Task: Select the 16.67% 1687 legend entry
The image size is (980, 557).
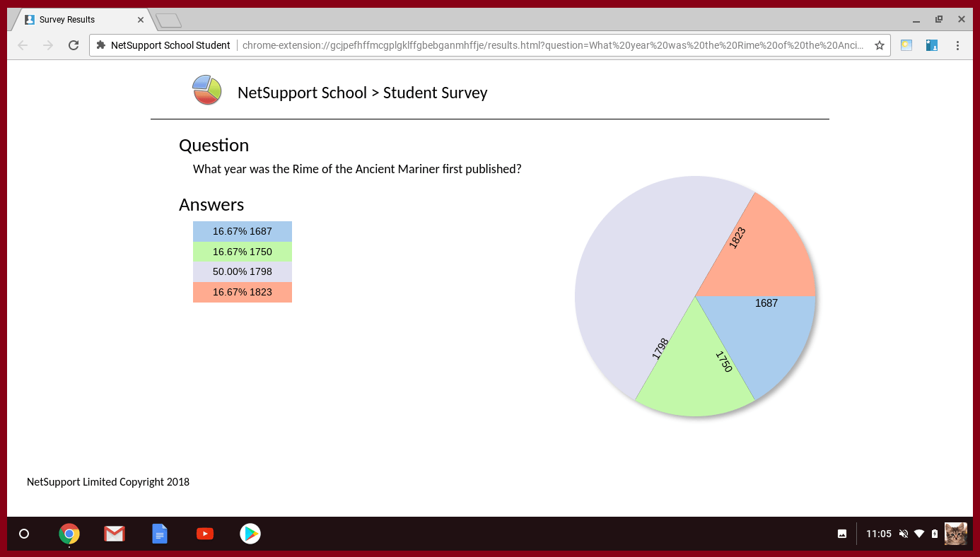Action: point(243,231)
